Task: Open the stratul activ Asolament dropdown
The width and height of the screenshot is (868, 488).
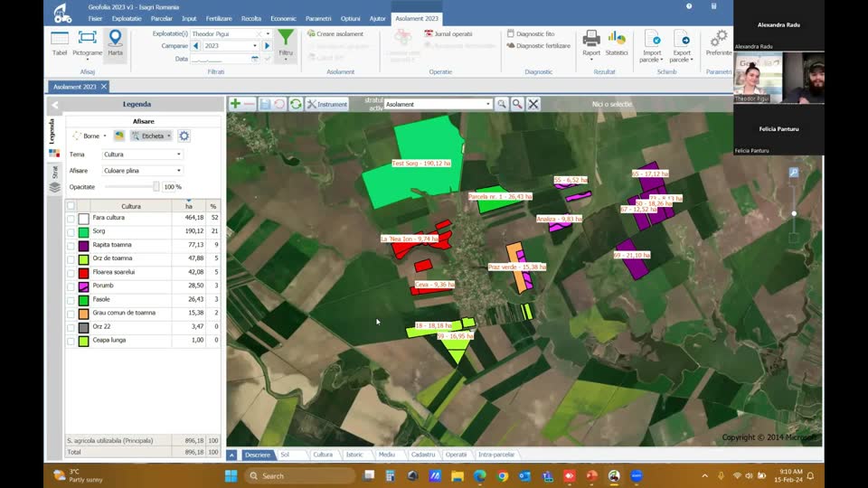Action: tap(438, 104)
